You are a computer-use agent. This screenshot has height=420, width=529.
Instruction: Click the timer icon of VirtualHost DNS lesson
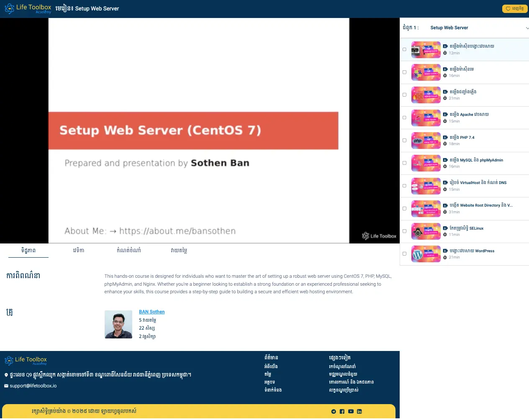pos(445,190)
